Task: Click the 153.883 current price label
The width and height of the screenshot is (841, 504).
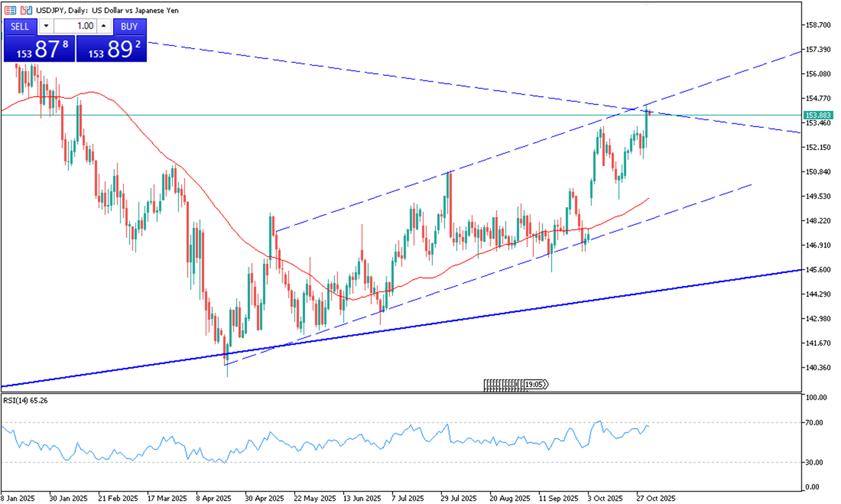Action: point(817,115)
